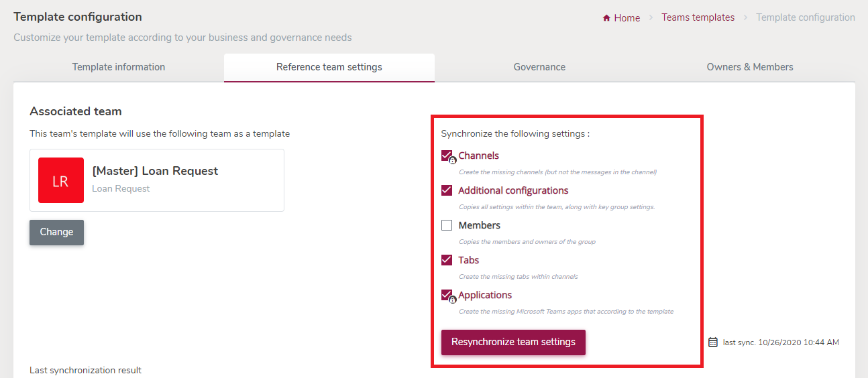Click the [Master] Loan Request team name
868x378 pixels.
click(155, 171)
